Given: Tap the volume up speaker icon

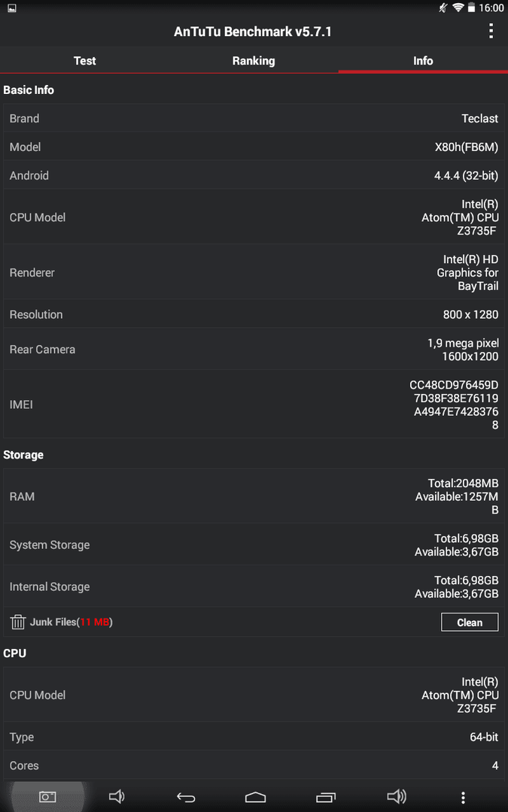Looking at the screenshot, I should 397,797.
